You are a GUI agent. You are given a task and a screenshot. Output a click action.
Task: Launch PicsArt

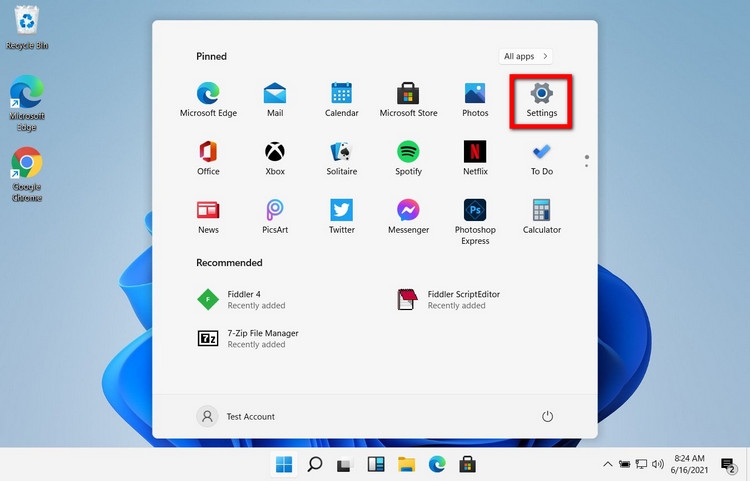[x=275, y=217]
